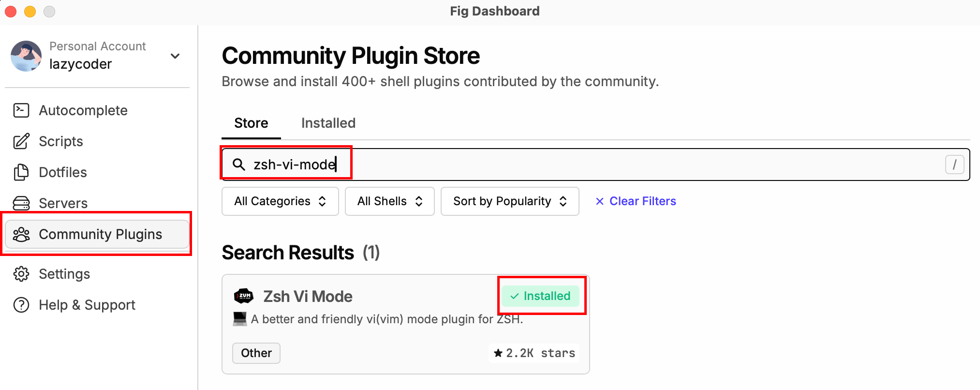Click the Settings gear icon
The image size is (980, 390).
pos(21,274)
